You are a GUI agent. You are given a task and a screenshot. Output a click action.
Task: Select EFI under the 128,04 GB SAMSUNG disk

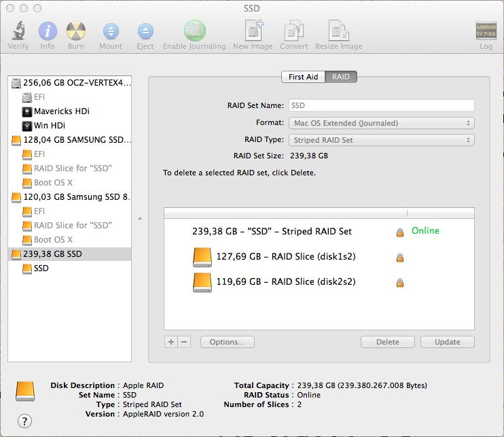coord(70,154)
